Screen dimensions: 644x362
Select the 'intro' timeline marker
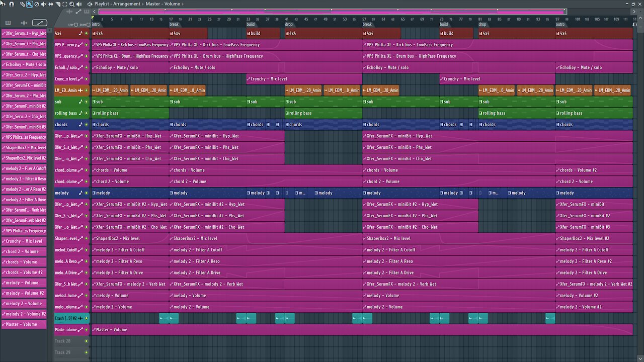tap(96, 24)
